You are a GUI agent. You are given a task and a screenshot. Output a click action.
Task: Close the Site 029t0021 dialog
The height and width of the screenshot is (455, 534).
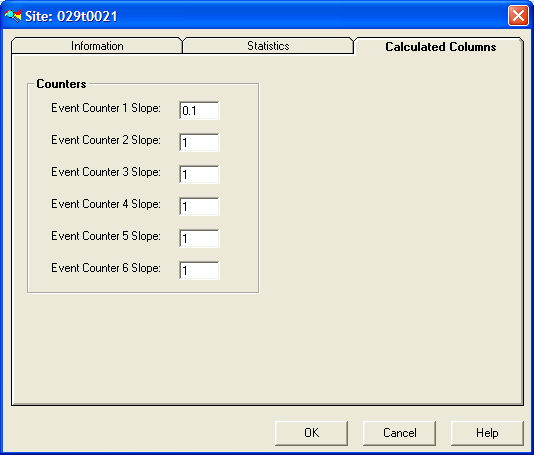(518, 16)
